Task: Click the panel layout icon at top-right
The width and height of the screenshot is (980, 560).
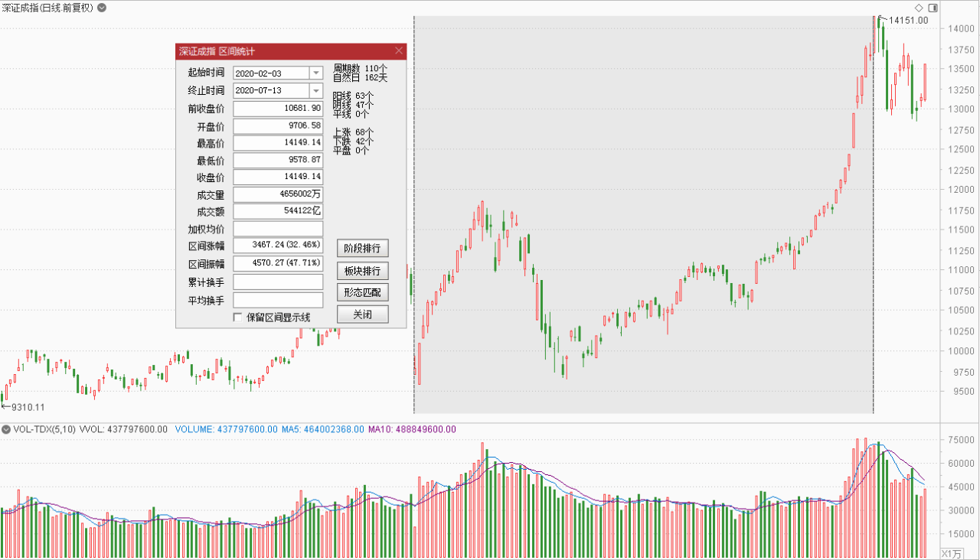Action: [x=932, y=8]
